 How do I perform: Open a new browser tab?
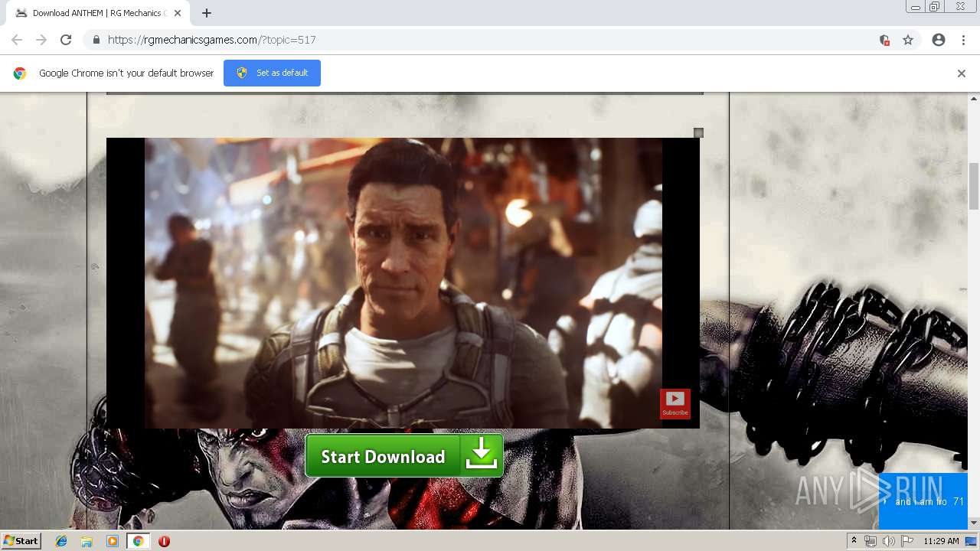[207, 13]
